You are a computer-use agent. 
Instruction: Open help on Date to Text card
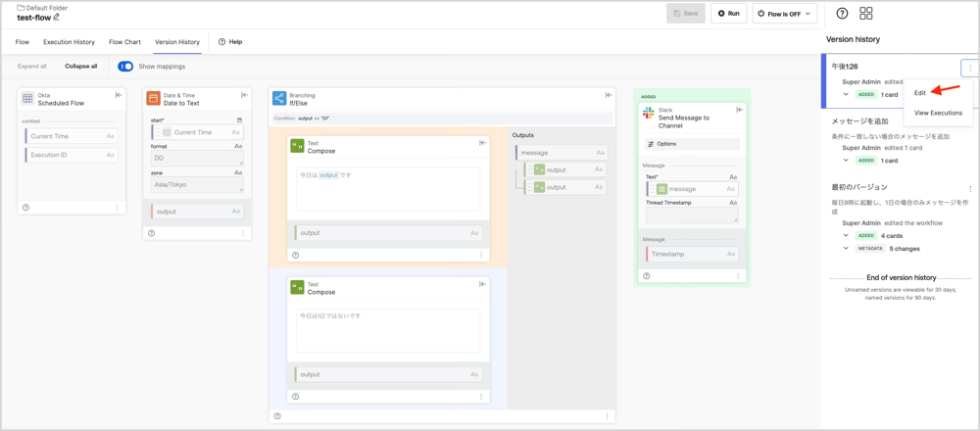pyautogui.click(x=151, y=233)
